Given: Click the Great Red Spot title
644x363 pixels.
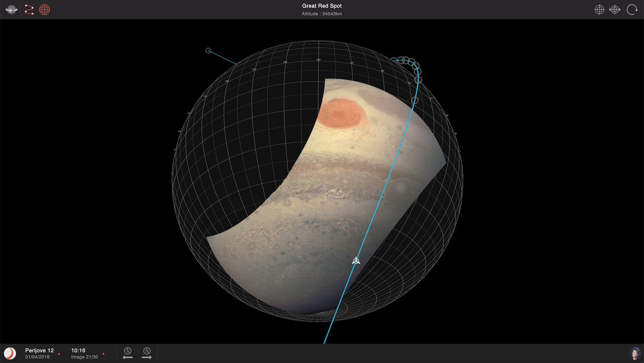Looking at the screenshot, I should [322, 6].
